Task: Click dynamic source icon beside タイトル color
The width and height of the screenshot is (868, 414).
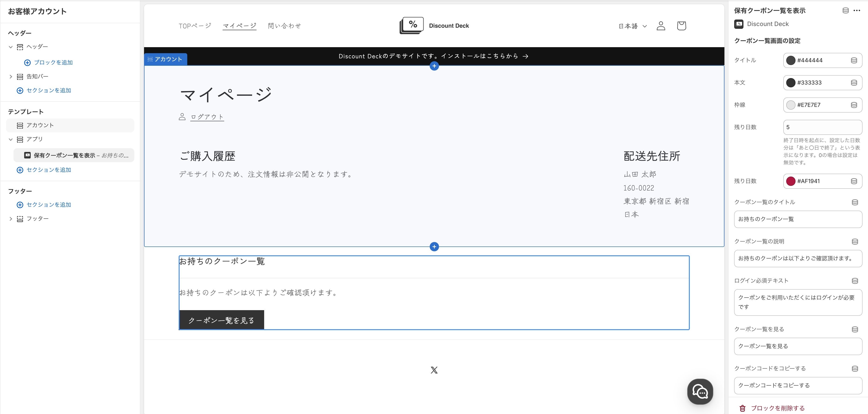Action: (854, 61)
